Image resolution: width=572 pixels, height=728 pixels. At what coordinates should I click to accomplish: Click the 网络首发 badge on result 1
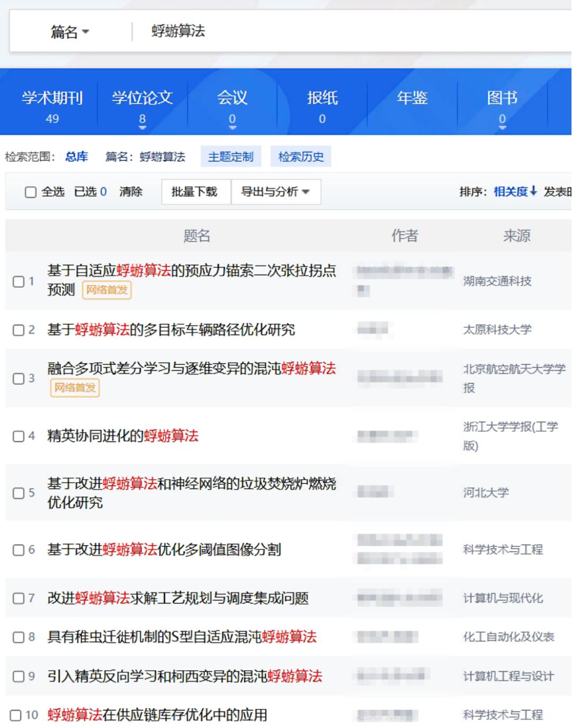pyautogui.click(x=106, y=290)
